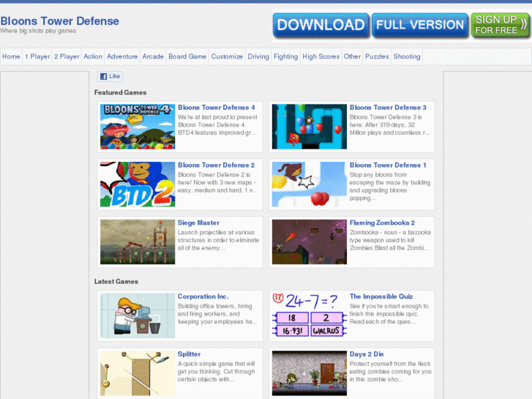Image resolution: width=532 pixels, height=399 pixels.
Task: Click the DOWNLOAD banner button
Action: pos(321,25)
